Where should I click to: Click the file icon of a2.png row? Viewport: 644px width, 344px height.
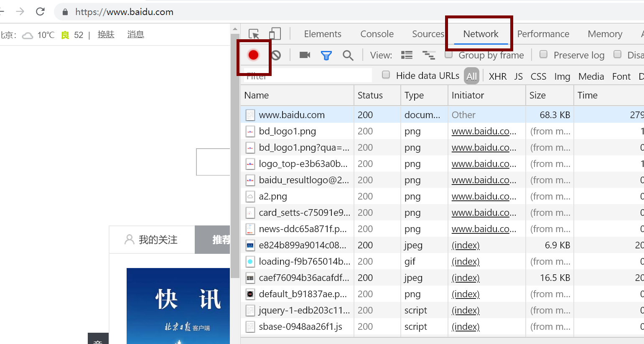250,197
